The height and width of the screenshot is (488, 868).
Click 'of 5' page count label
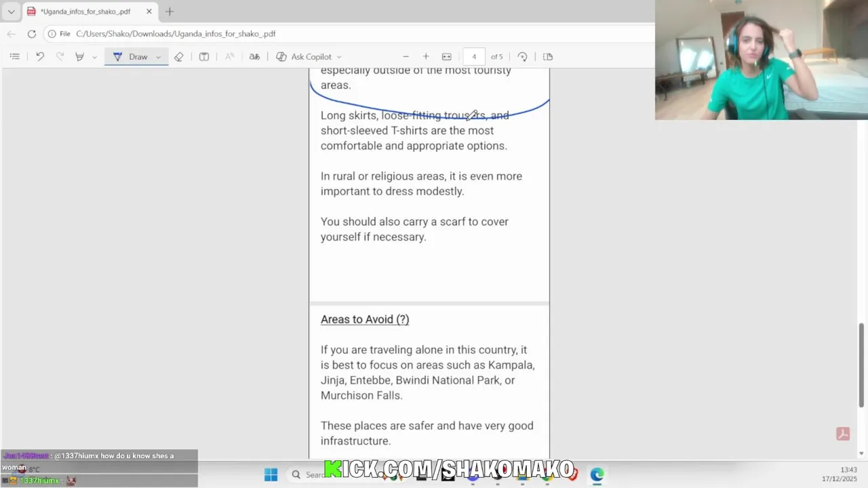pyautogui.click(x=497, y=57)
